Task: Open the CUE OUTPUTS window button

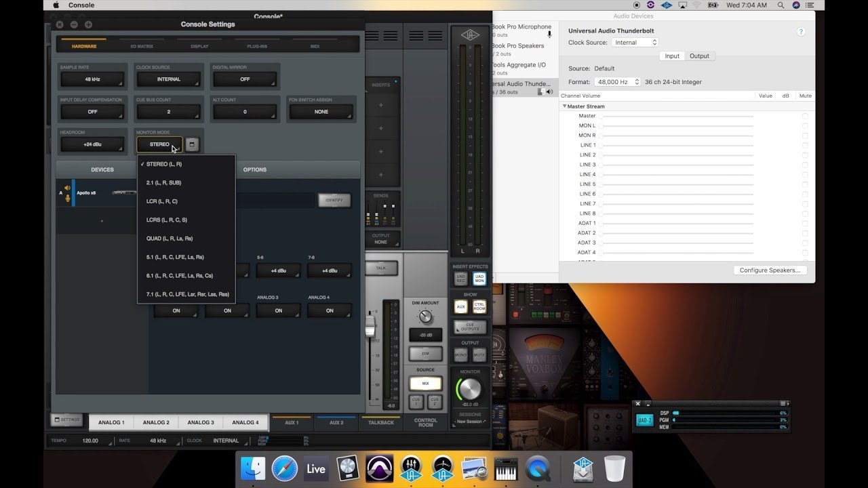Action: (x=470, y=327)
